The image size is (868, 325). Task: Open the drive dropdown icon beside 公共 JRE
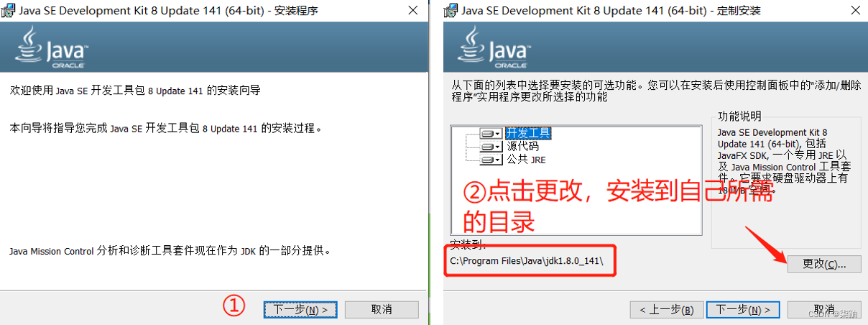coord(491,160)
